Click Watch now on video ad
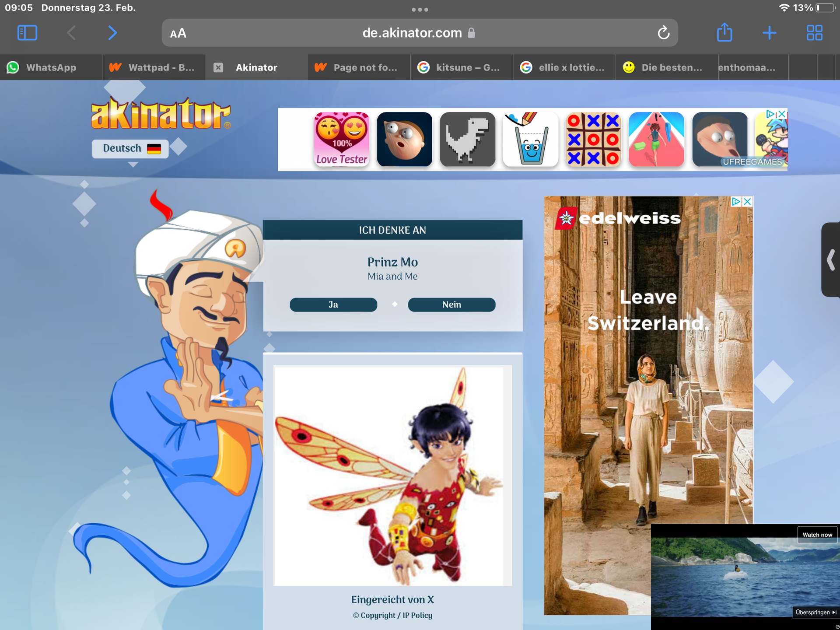840x630 pixels. pos(817,535)
